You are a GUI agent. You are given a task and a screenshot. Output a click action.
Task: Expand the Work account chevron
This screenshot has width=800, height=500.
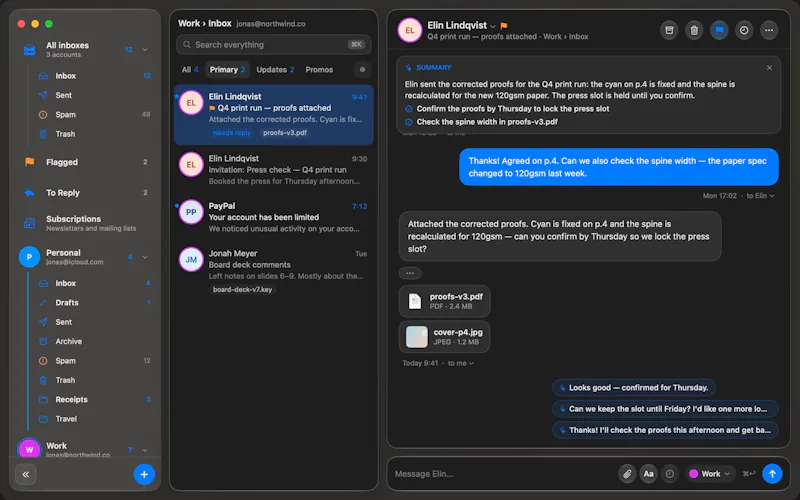pos(145,450)
